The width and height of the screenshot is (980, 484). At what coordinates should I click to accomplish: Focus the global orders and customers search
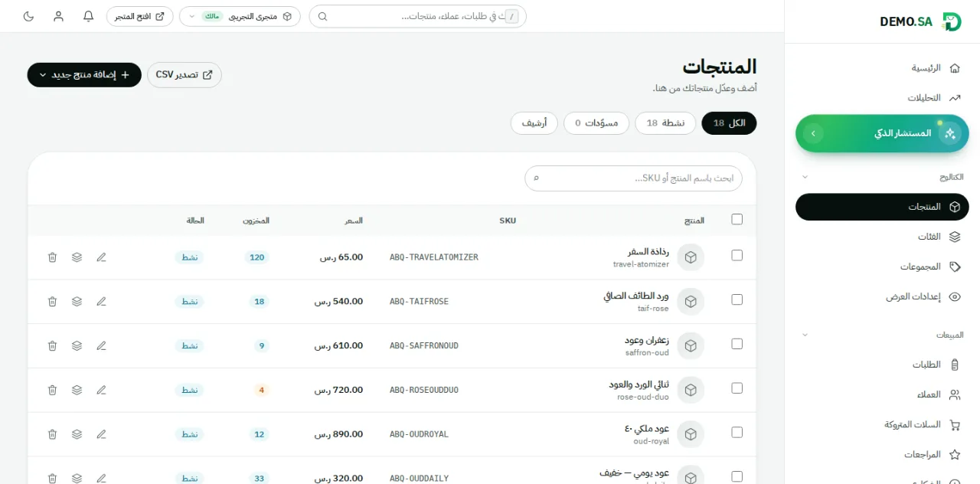tap(418, 16)
